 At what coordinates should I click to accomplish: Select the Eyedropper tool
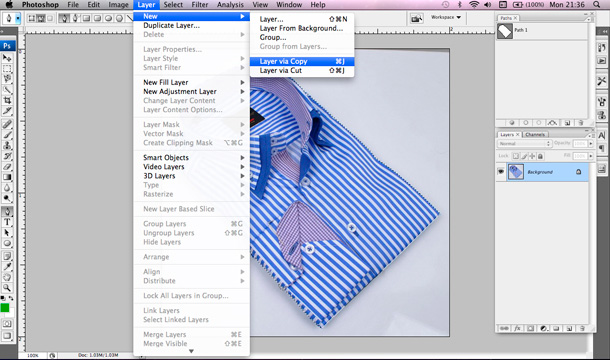(7, 267)
